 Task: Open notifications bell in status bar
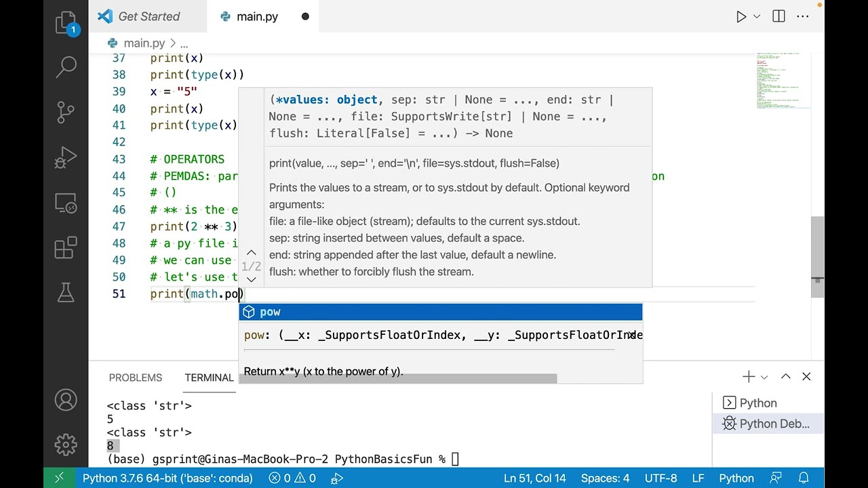804,478
